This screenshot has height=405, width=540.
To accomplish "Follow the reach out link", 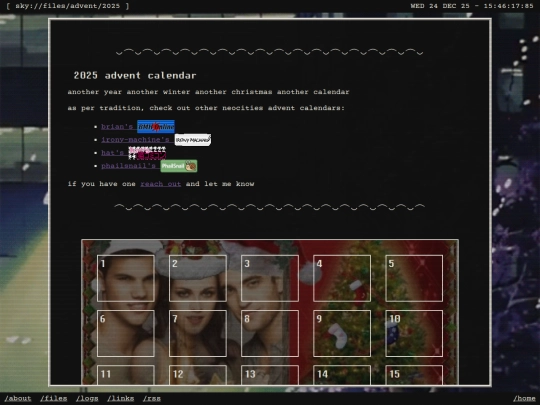I will 160,184.
